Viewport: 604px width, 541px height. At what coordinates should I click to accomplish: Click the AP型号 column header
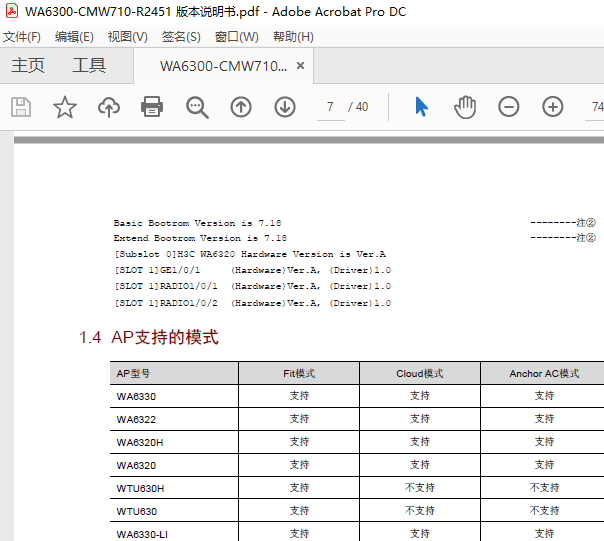tap(133, 373)
